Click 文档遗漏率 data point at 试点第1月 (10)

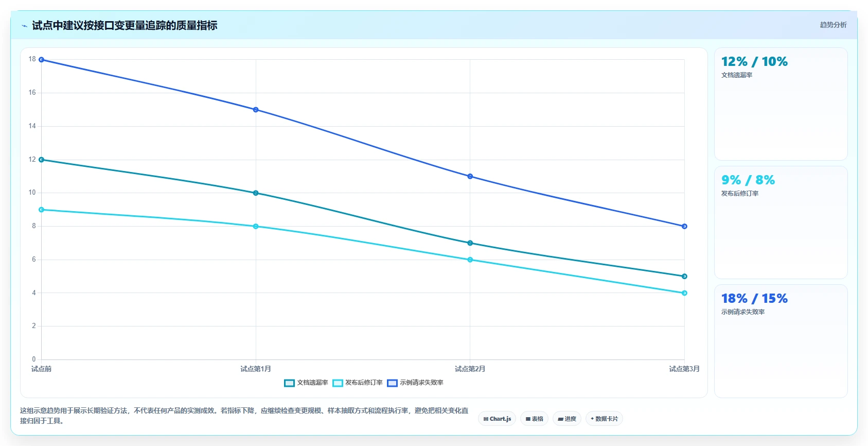coord(256,193)
